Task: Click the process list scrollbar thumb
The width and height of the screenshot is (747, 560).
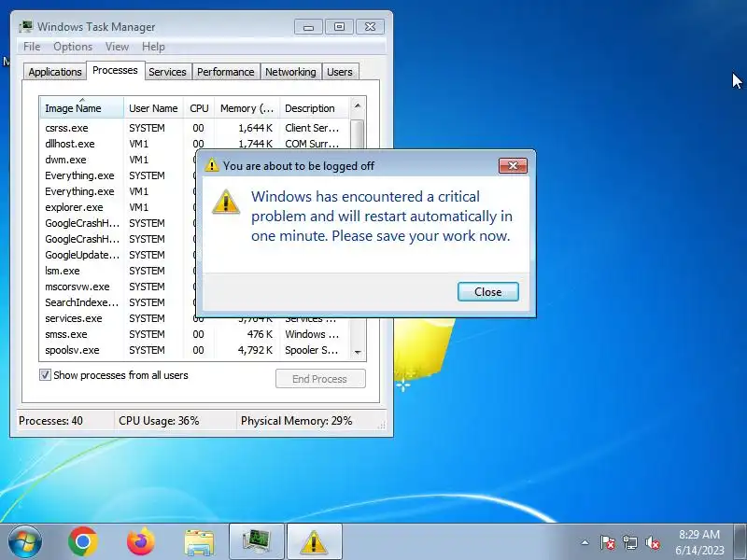Action: click(358, 134)
